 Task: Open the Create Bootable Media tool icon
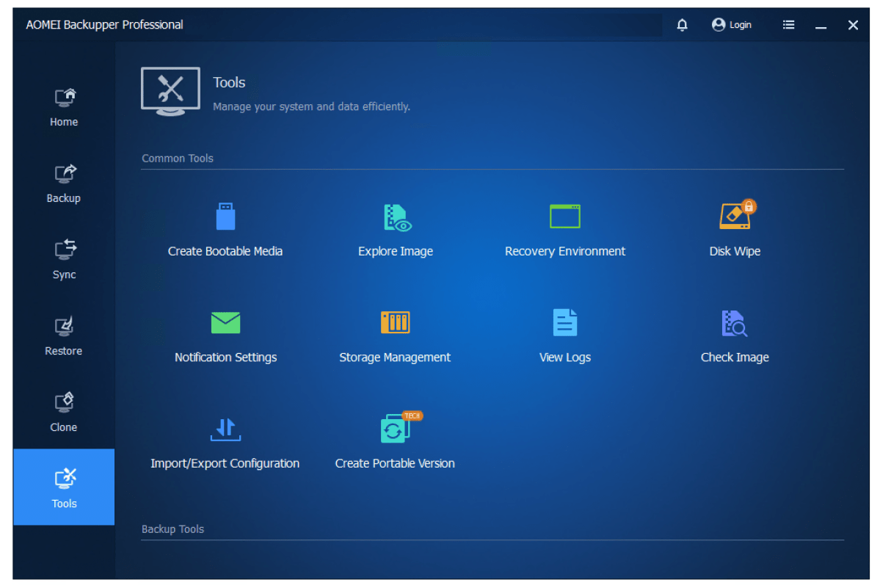(225, 216)
